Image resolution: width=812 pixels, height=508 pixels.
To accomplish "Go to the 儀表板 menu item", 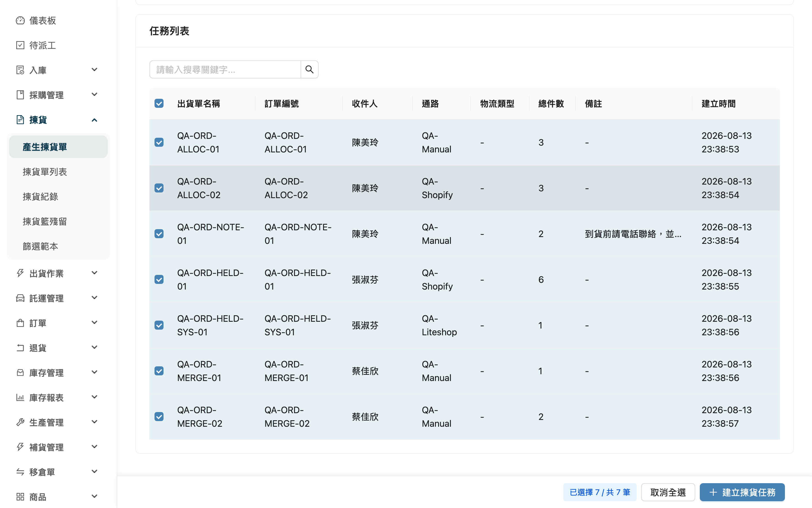I will (x=58, y=21).
